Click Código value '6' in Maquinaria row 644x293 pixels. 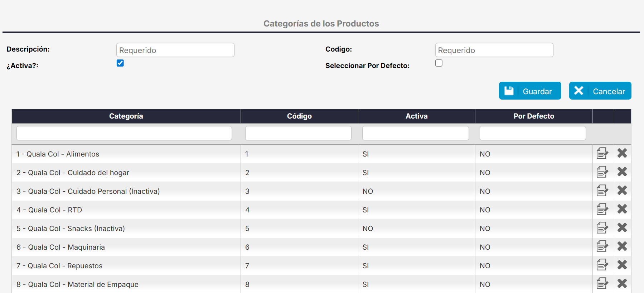247,247
